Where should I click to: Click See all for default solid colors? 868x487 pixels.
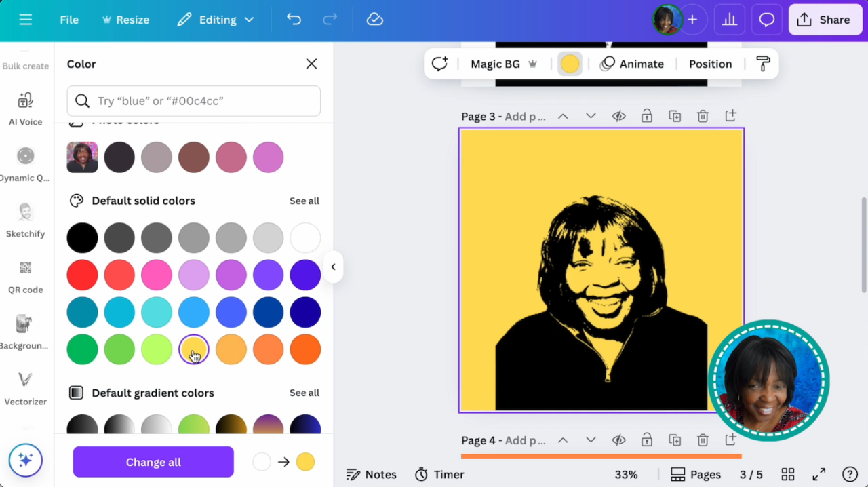tap(304, 201)
